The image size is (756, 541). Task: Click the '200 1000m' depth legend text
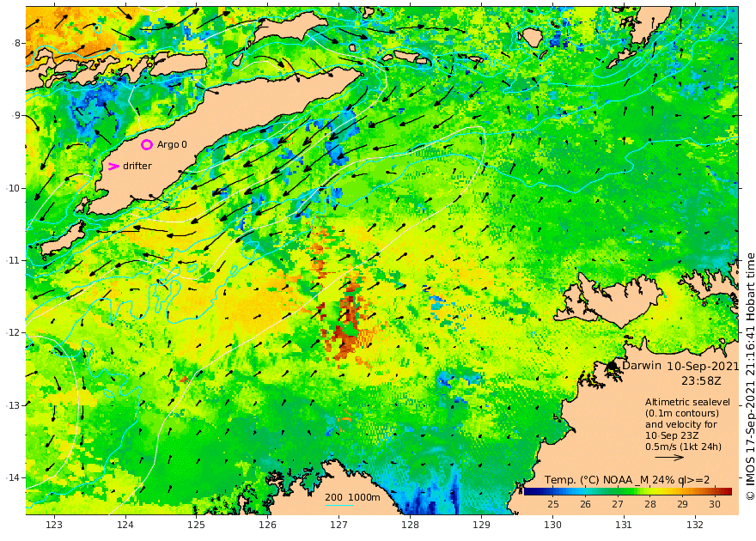[x=352, y=497]
